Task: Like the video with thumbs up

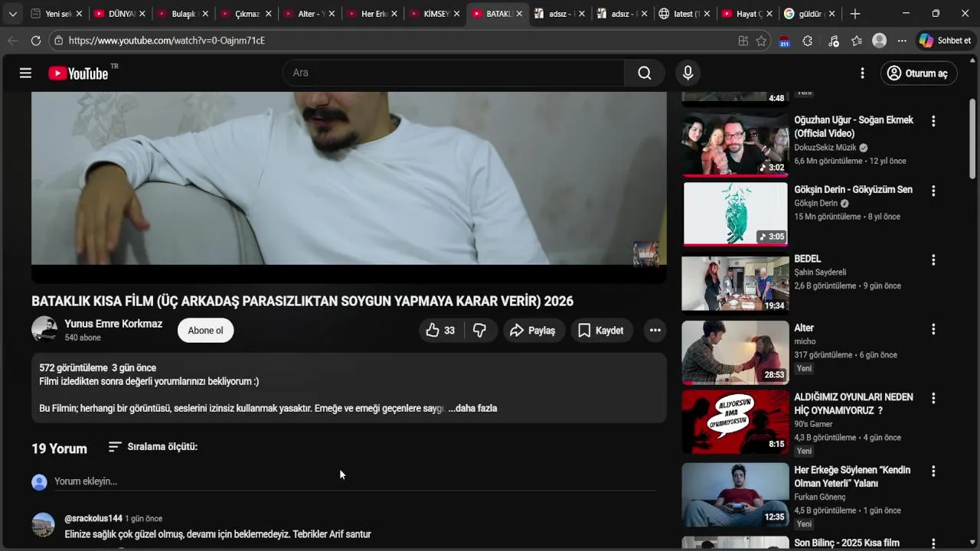Action: 440,330
